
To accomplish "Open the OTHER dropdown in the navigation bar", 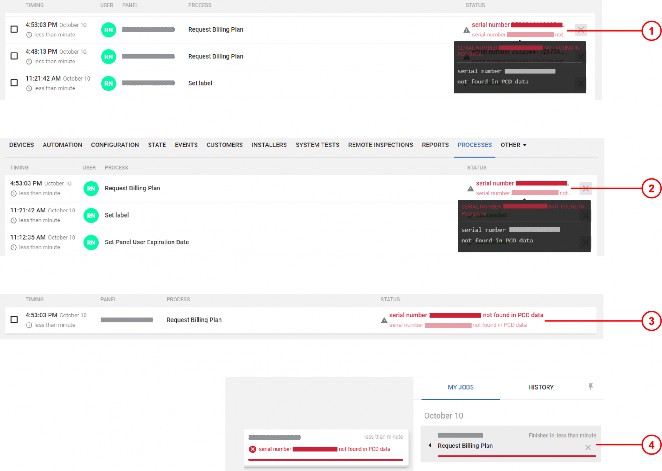I will point(513,145).
